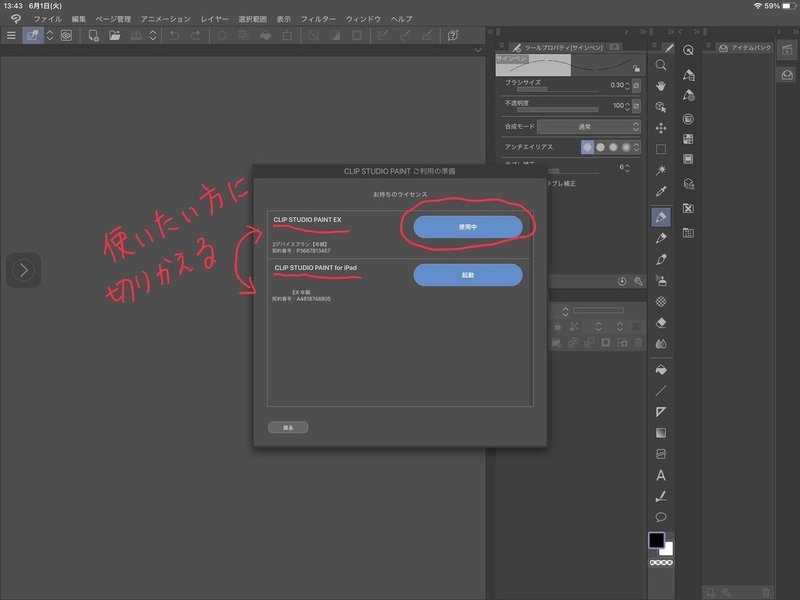Image resolution: width=800 pixels, height=600 pixels.
Task: Select the Blend tool
Action: pyautogui.click(x=661, y=344)
